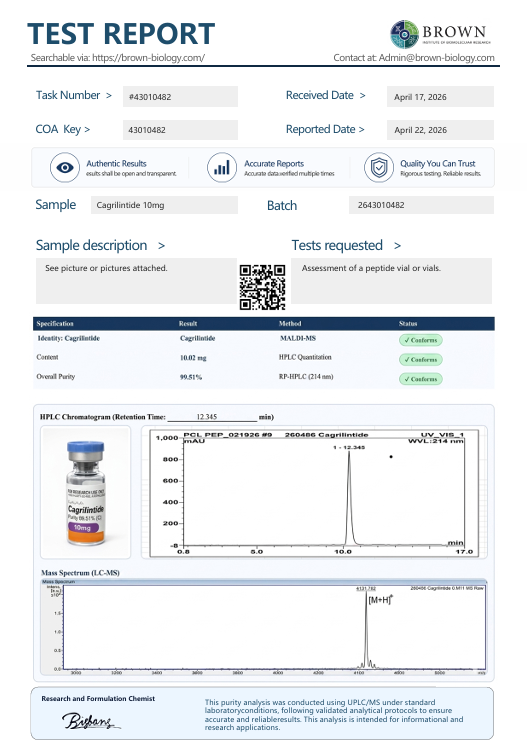
Task: Click the RP-HPLC (214 nm) method cell
Action: pyautogui.click(x=306, y=377)
